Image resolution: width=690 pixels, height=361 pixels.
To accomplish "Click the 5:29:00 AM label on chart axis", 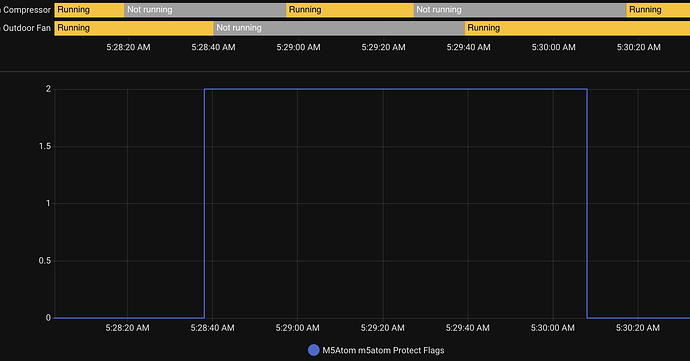I will 297,328.
